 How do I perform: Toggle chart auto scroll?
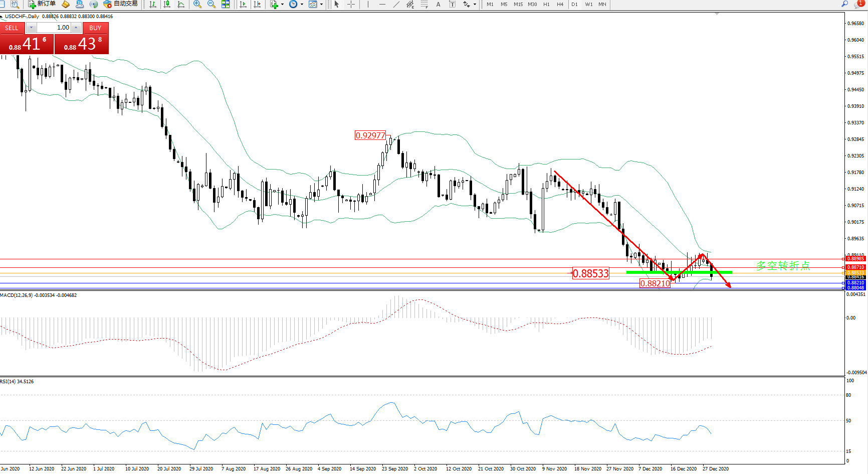coord(243,4)
